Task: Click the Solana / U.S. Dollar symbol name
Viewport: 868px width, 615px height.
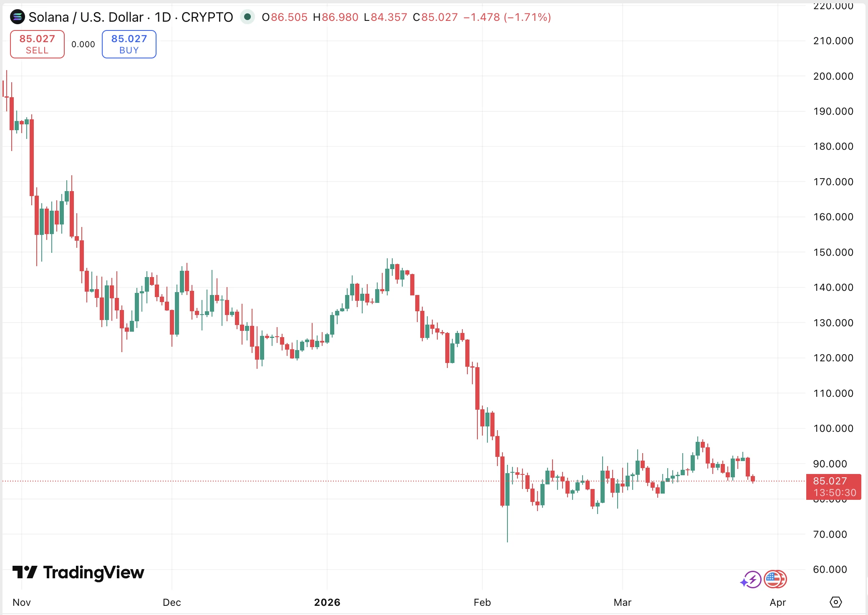Action: [x=86, y=17]
